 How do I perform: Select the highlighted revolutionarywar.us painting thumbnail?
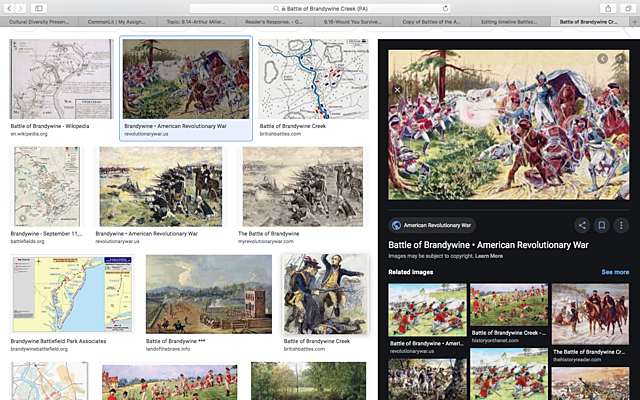pos(186,79)
